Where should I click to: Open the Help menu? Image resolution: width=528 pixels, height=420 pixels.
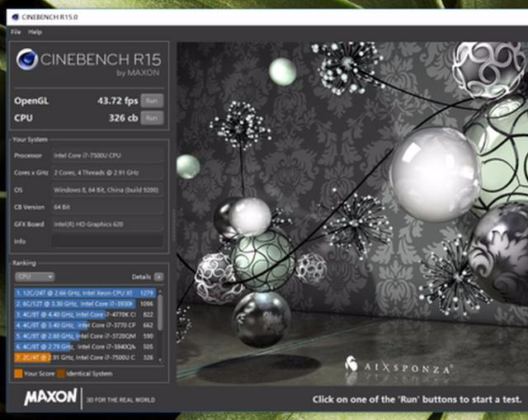pyautogui.click(x=35, y=31)
